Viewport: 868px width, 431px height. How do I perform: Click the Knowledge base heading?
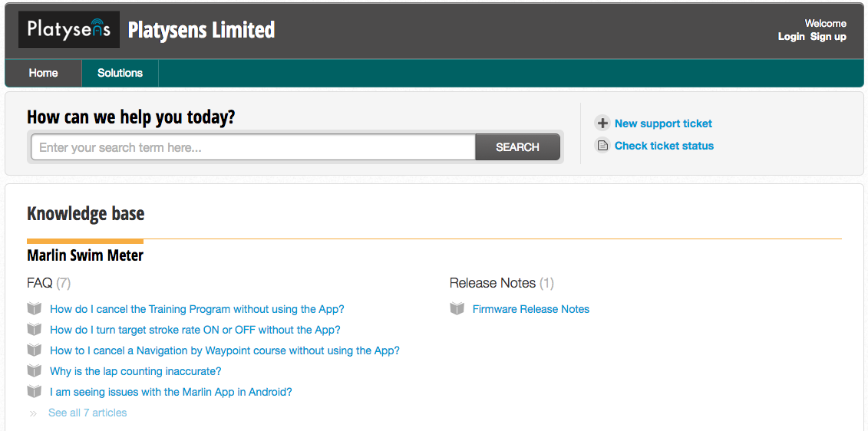coord(86,213)
